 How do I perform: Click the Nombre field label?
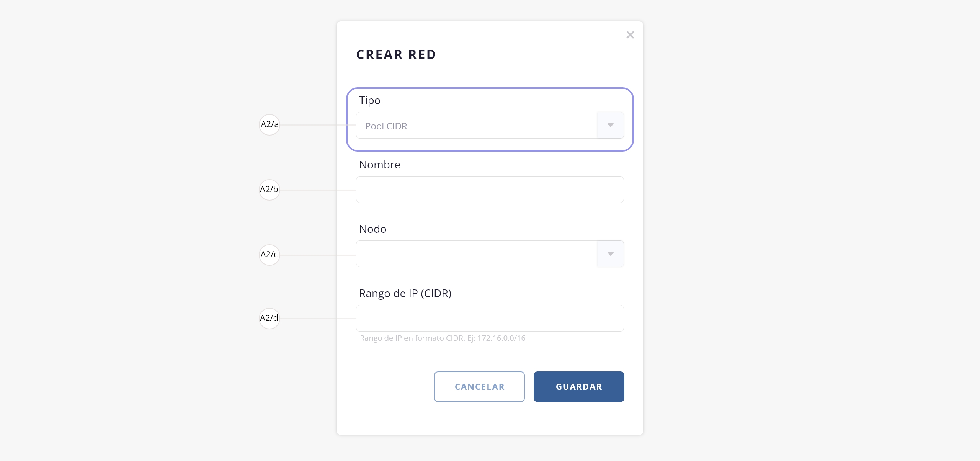click(379, 165)
